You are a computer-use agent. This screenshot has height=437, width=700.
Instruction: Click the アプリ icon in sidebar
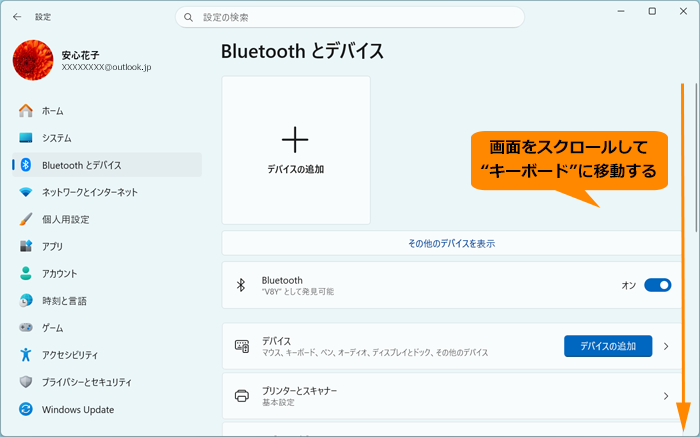click(x=26, y=246)
